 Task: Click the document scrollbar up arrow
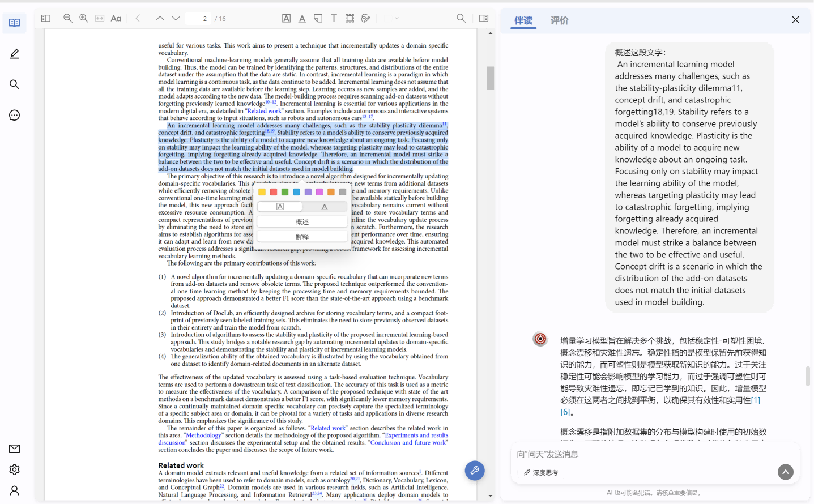point(491,33)
